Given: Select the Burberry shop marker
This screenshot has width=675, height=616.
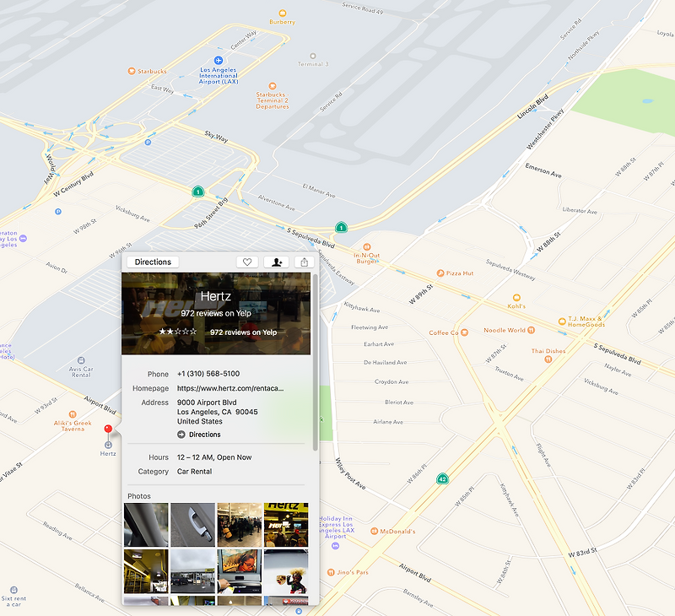Looking at the screenshot, I should point(283,14).
